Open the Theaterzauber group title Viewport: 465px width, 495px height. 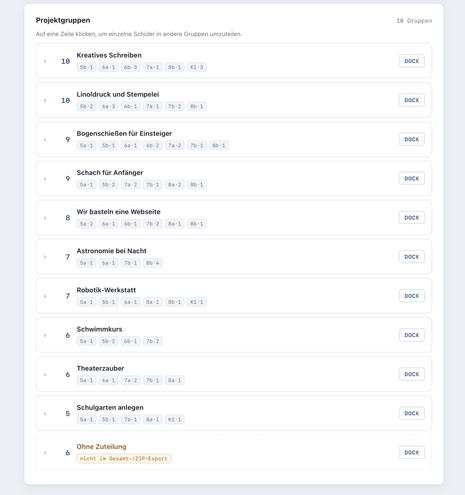click(x=100, y=368)
